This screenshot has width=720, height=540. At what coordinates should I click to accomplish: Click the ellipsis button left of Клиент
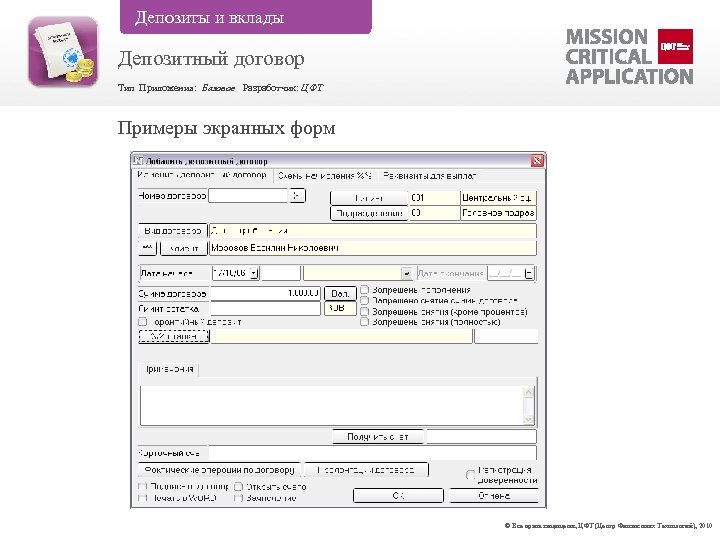click(x=147, y=248)
